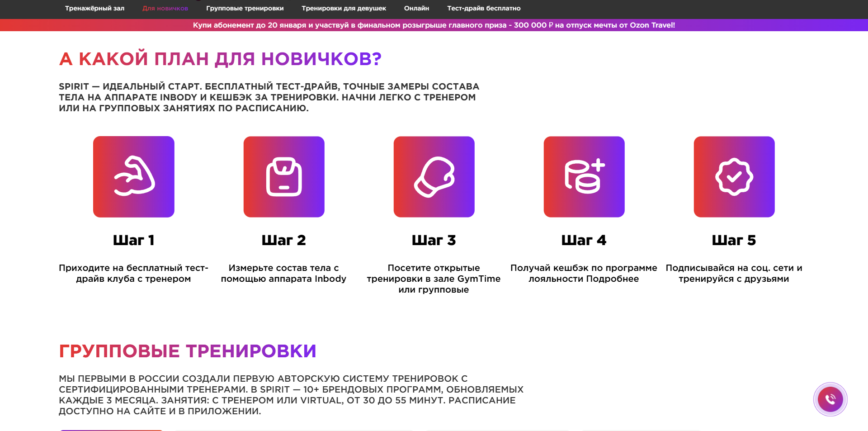
Task: Select the verified badge icon for Шаг 5
Action: click(x=734, y=176)
